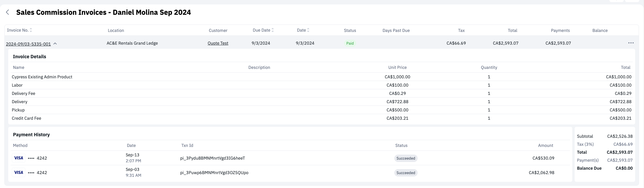This screenshot has width=644, height=188.
Task: Click the Payment History heading
Action: point(31,134)
